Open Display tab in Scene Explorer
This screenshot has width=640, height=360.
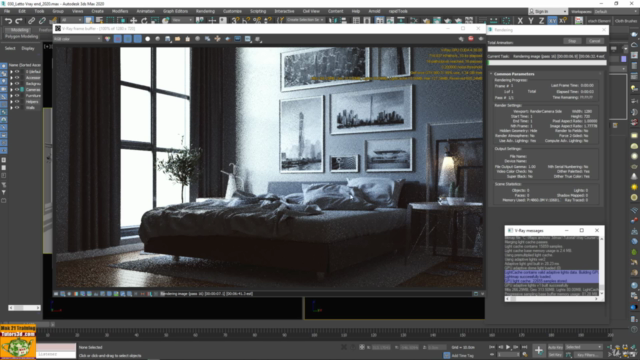pos(28,48)
